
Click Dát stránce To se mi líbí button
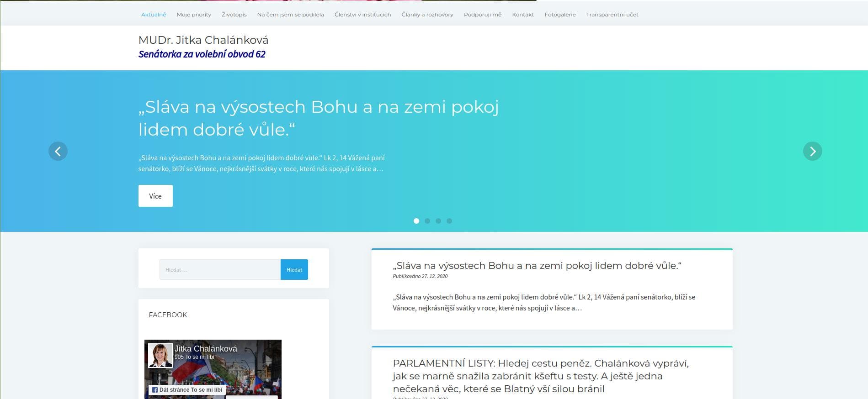pyautogui.click(x=187, y=390)
